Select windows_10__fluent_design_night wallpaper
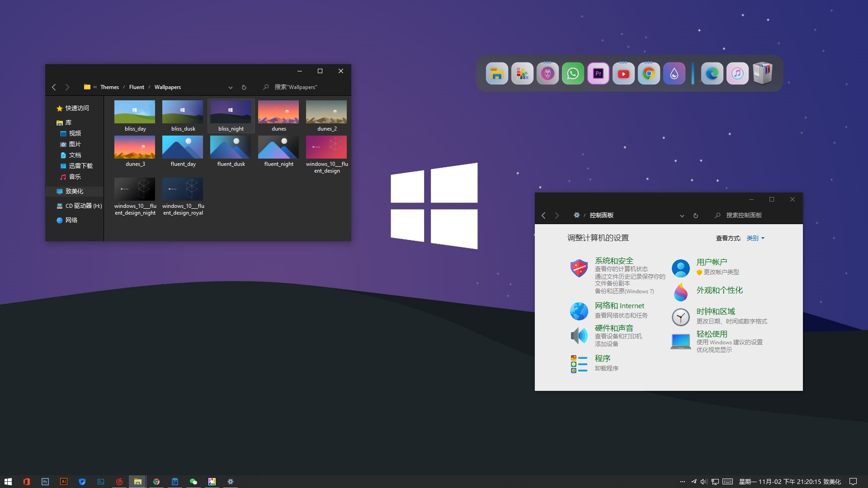This screenshot has height=488, width=868. click(x=135, y=197)
